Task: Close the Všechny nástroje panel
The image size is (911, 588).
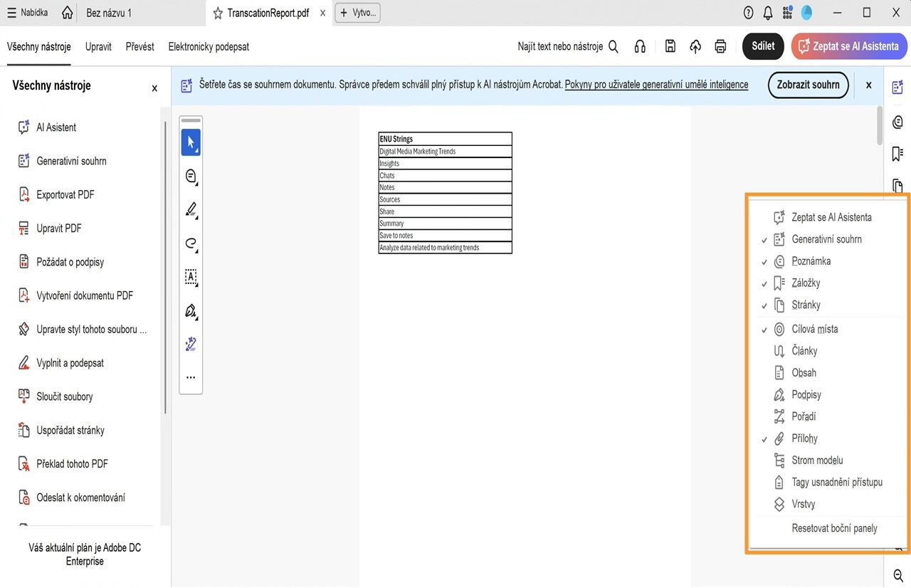Action: (154, 88)
